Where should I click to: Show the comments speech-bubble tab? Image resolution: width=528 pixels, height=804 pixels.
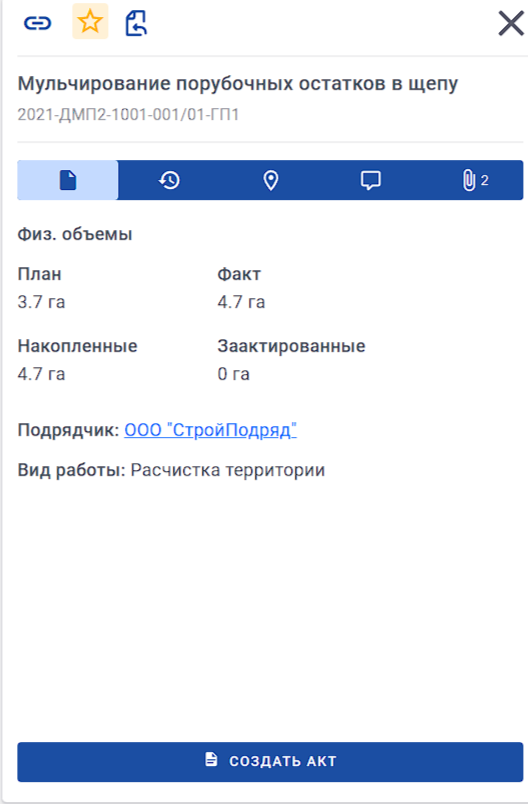371,180
